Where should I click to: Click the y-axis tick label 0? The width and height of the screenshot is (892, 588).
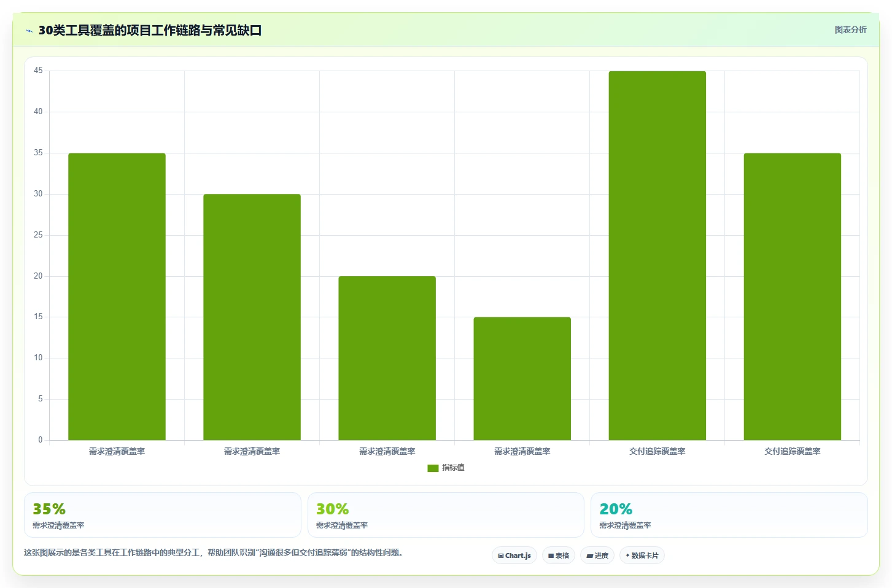[41, 440]
